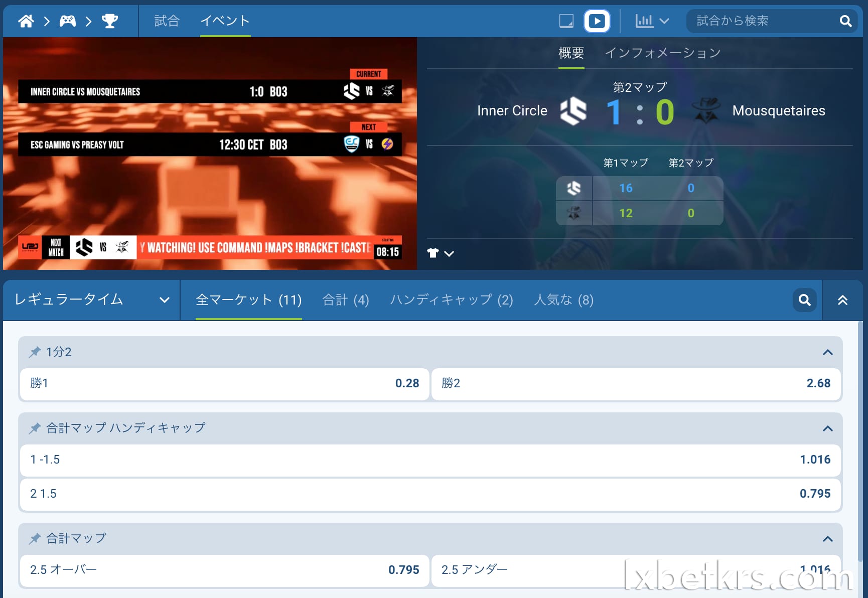Bet on 2 1.5 at 0.795

pyautogui.click(x=430, y=494)
